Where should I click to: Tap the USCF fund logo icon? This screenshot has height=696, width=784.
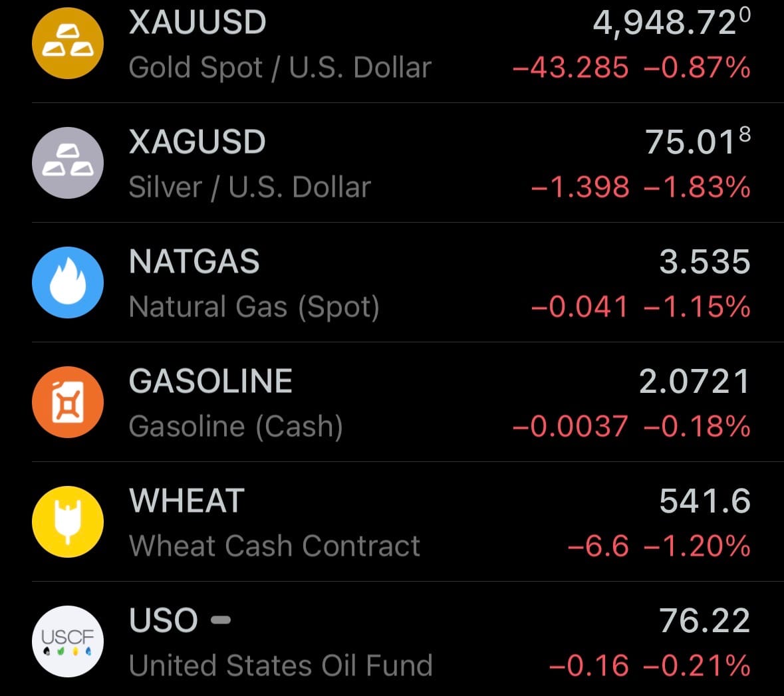point(68,641)
